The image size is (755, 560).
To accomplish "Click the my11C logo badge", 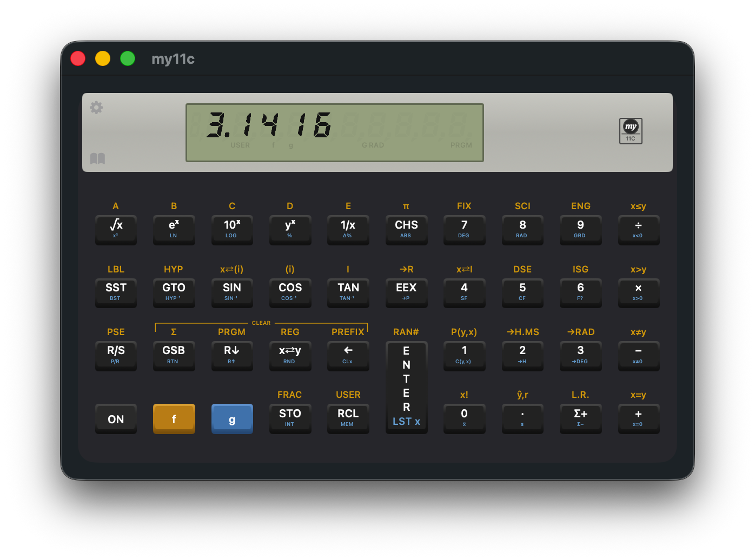I will (631, 131).
